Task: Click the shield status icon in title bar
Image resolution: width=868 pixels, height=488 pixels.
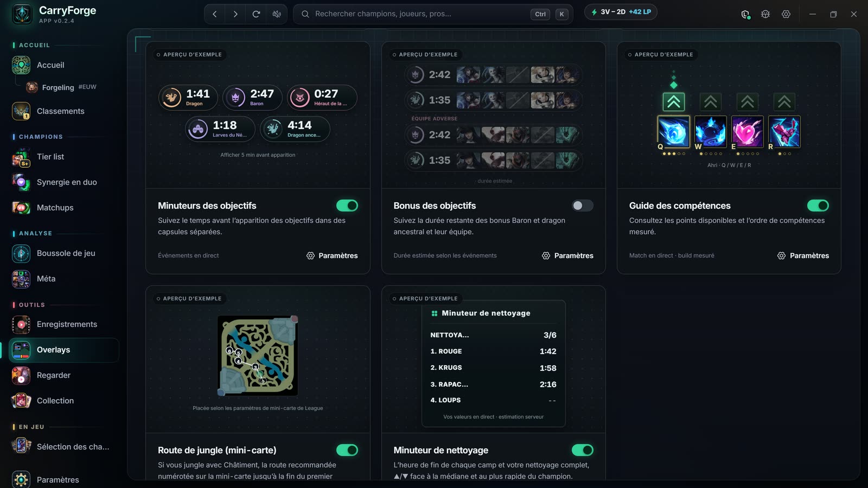Action: tap(745, 14)
